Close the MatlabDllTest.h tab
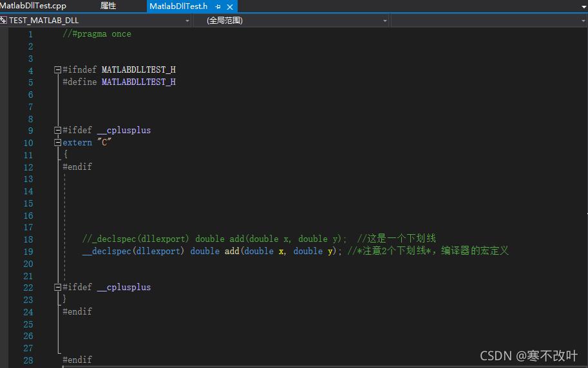588x368 pixels. [230, 6]
